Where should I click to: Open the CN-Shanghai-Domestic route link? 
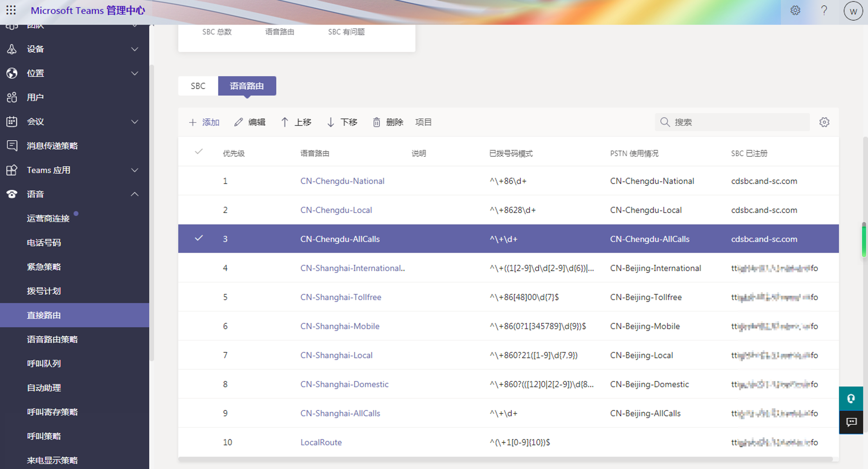pos(344,384)
